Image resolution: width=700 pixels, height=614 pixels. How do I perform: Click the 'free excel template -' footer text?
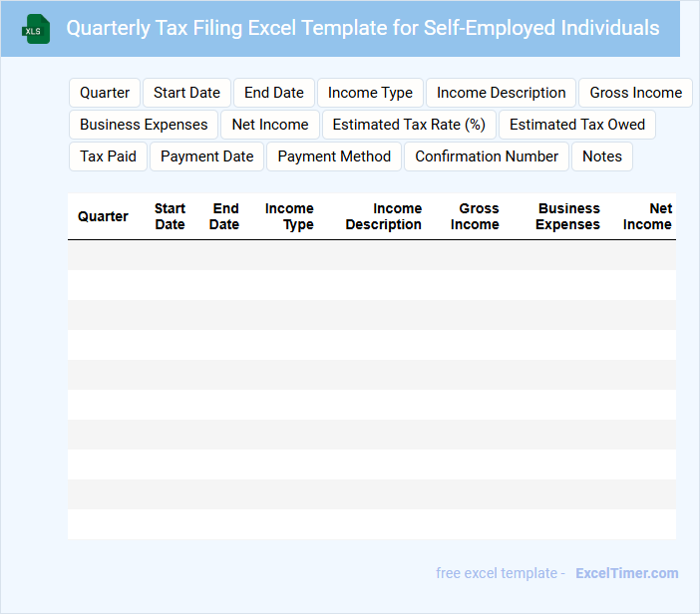click(501, 573)
